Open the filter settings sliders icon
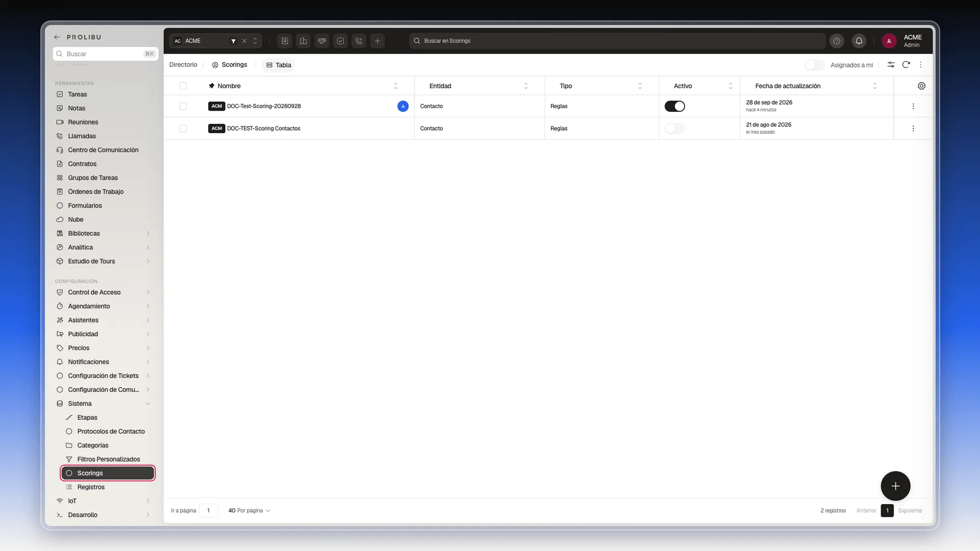Screen dimensions: 980x551 891,65
